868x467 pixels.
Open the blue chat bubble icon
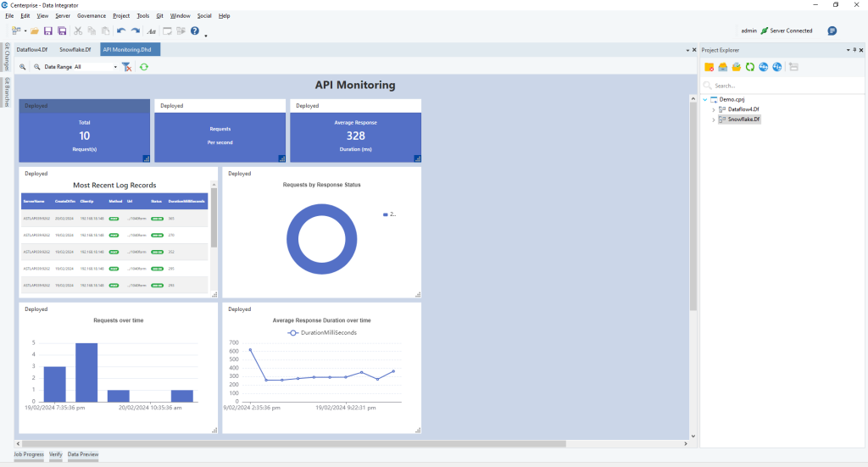pos(832,31)
